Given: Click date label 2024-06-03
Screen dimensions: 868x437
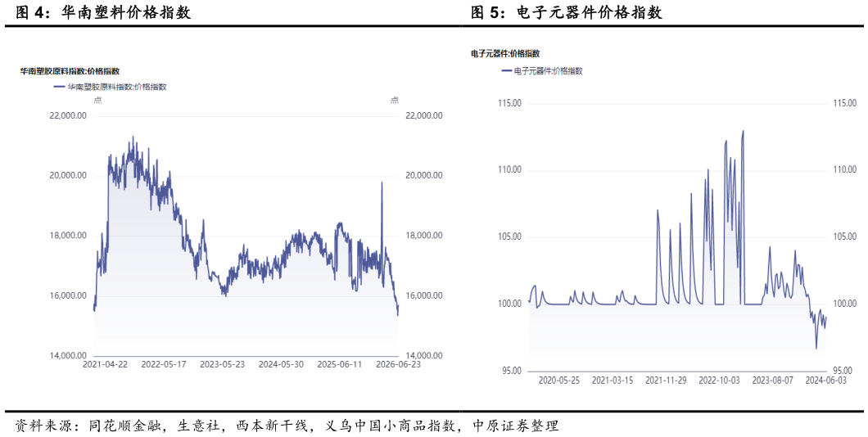Looking at the screenshot, I should (825, 381).
